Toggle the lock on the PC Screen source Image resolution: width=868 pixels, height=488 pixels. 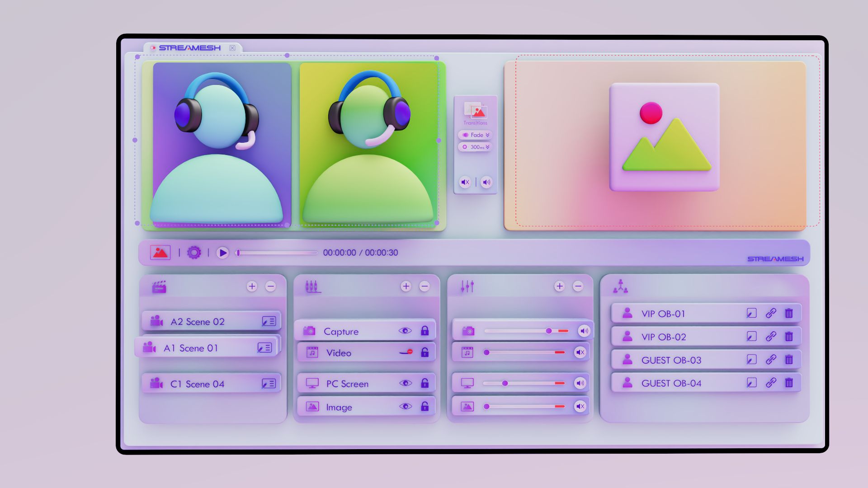425,383
